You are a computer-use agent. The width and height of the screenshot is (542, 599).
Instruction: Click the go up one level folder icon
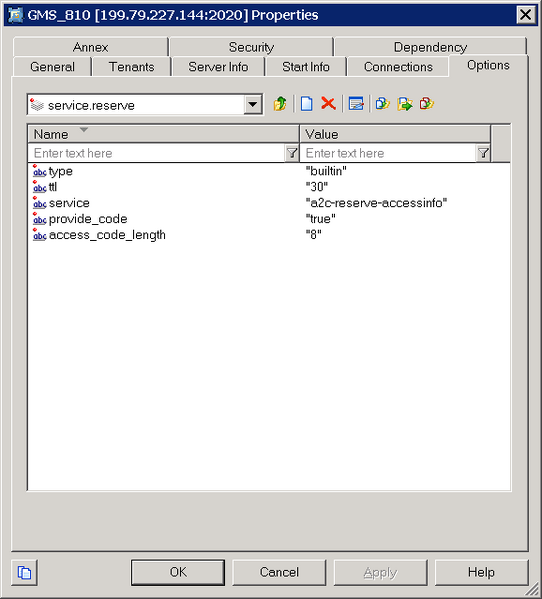[x=280, y=104]
